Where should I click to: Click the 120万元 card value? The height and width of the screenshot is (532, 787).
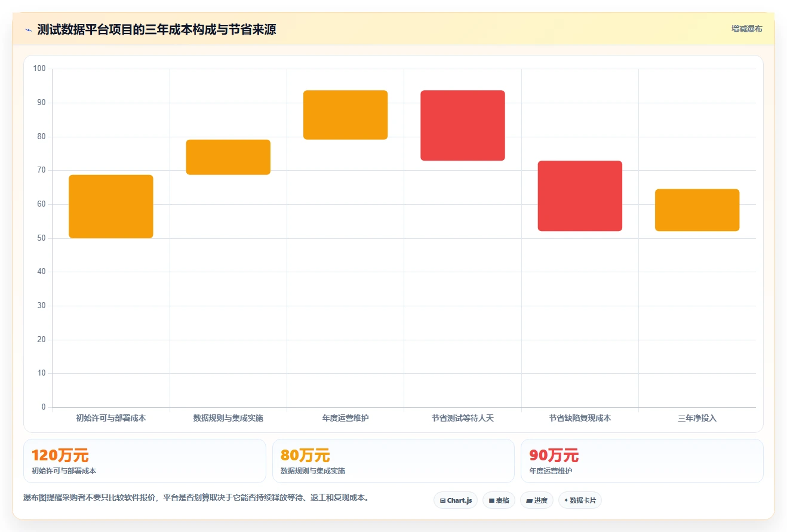click(x=60, y=456)
